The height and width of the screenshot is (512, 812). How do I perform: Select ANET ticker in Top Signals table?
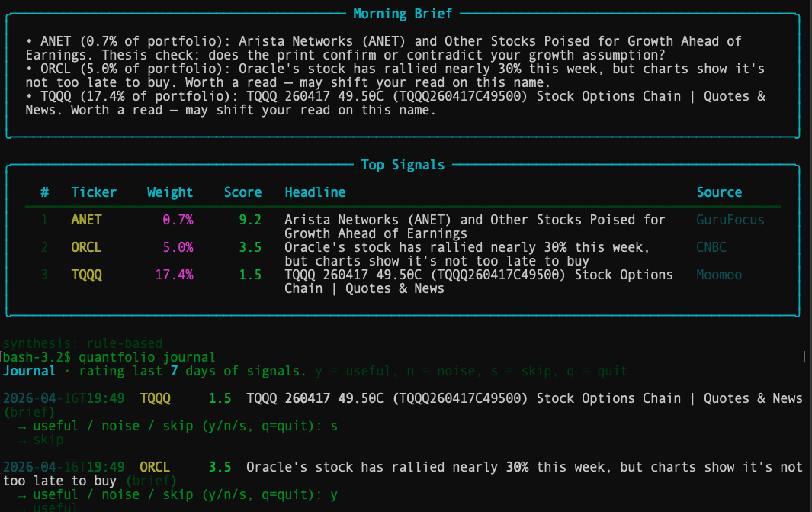[86, 220]
